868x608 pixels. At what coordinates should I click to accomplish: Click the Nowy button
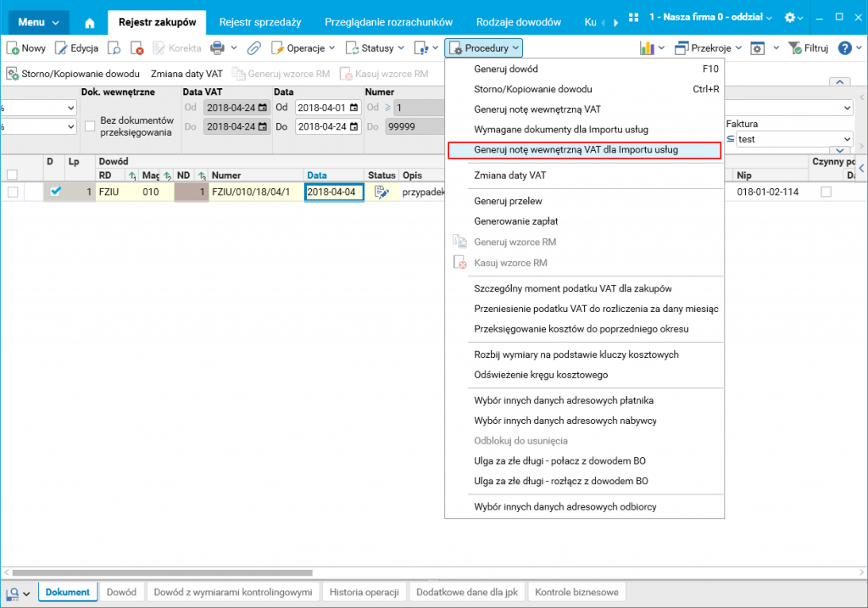(26, 48)
